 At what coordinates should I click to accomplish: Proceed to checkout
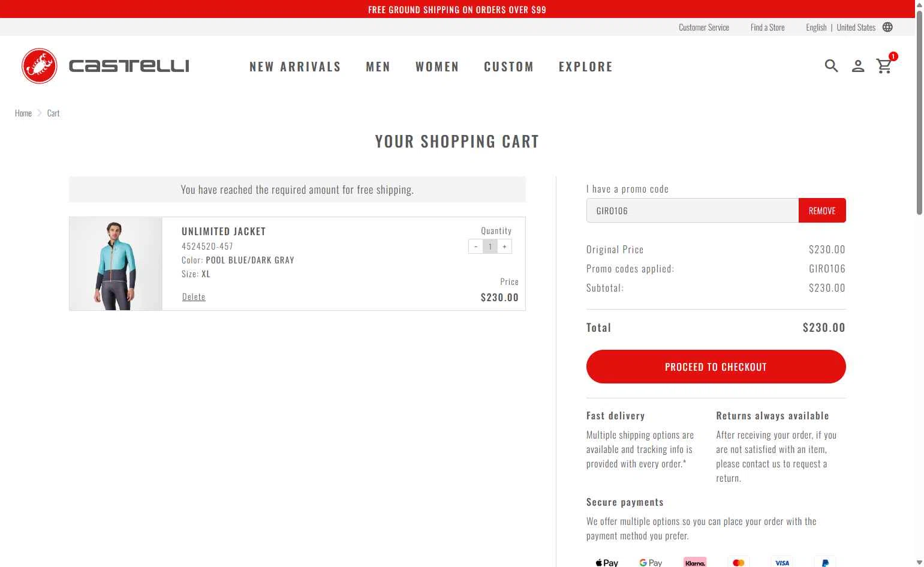tap(716, 367)
